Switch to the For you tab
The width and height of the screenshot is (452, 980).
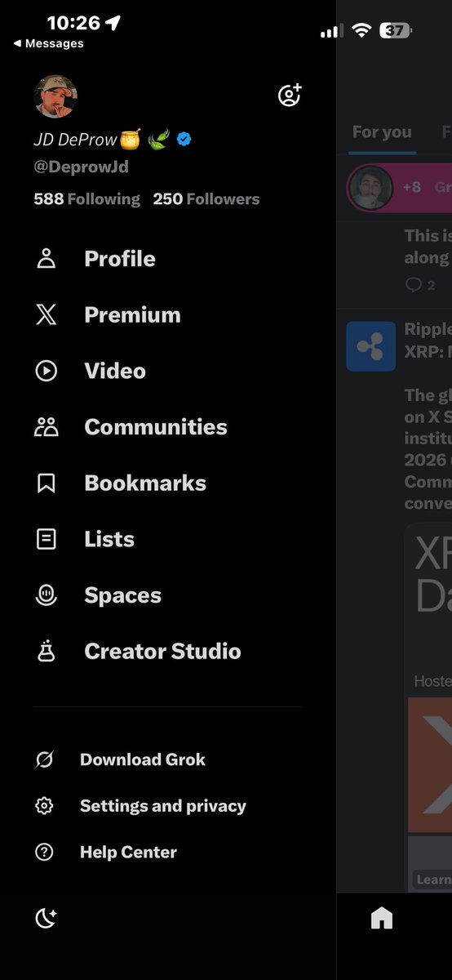[382, 132]
